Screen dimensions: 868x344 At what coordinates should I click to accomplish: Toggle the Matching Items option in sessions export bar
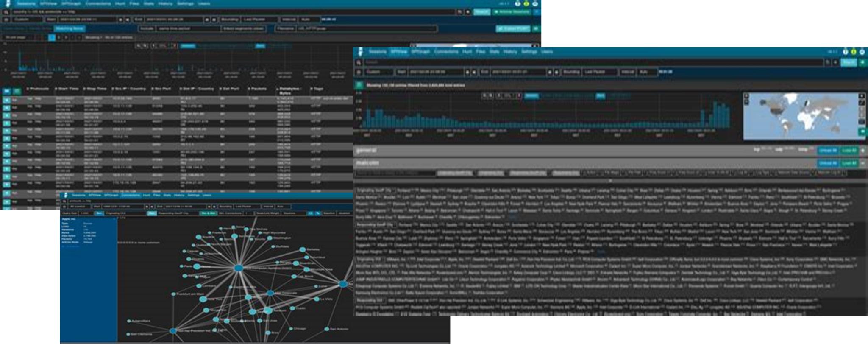click(70, 28)
